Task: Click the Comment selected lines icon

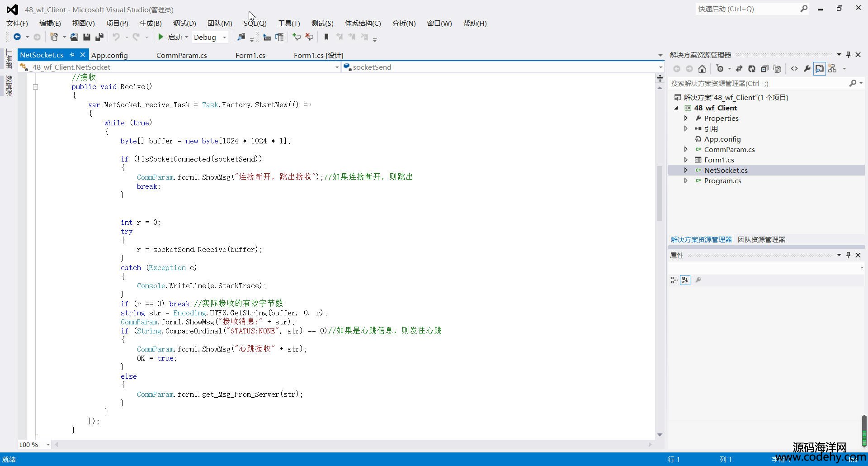Action: [297, 37]
